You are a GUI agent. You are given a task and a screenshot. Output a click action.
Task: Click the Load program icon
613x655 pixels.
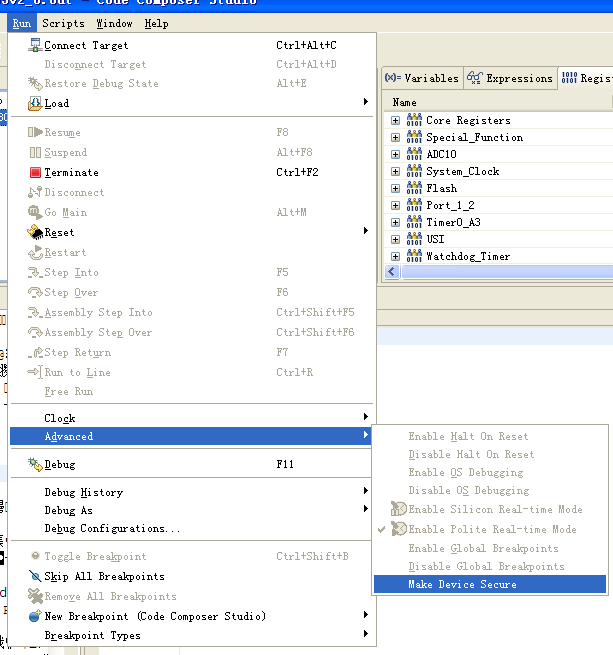(35, 103)
